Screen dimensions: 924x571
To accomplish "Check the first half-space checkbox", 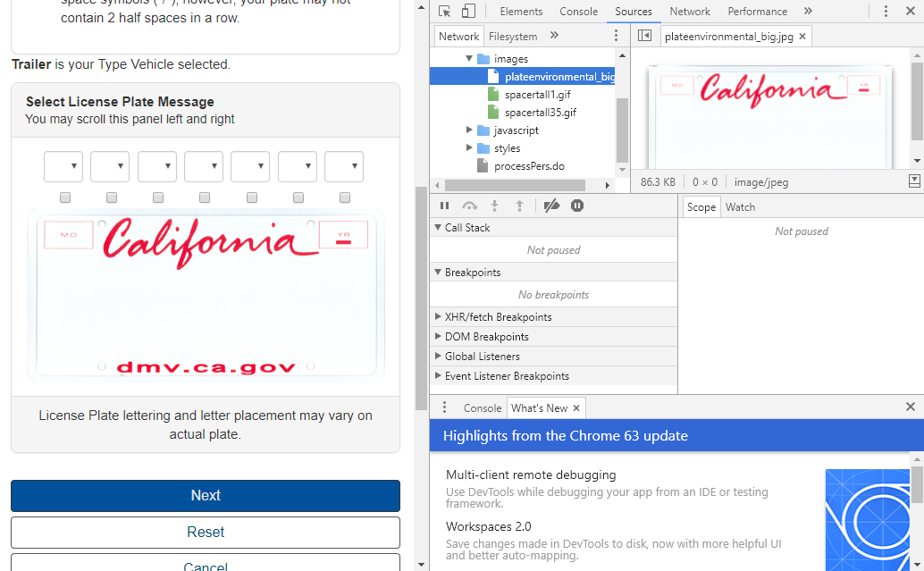I will click(x=65, y=197).
